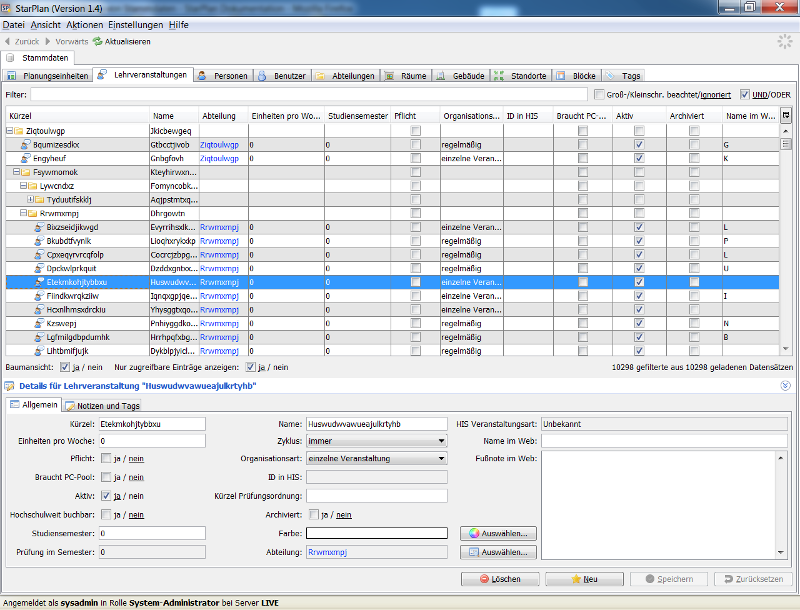800x610 pixels.
Task: Click the Gebäude tab icon
Action: point(441,75)
